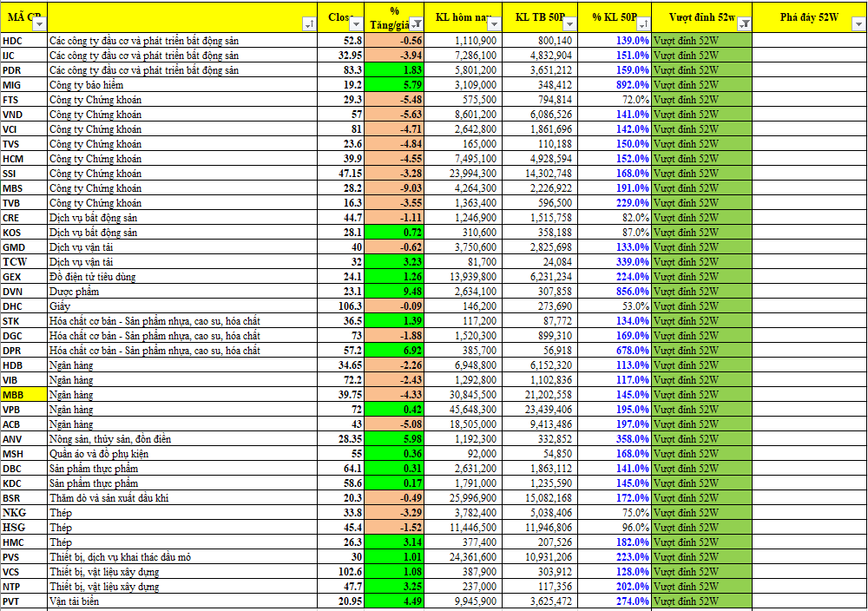Click the % KL 50P sort filter icon

[643, 23]
